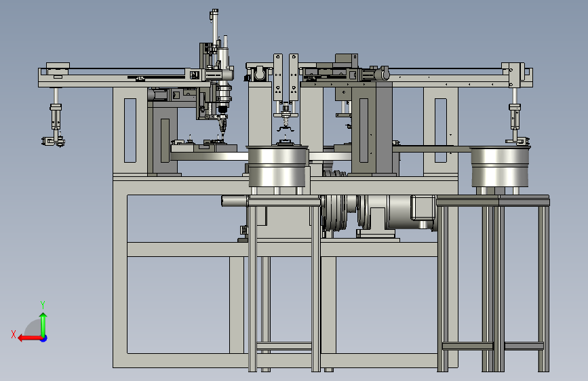Select the right-side feeder support stand
The image size is (588, 381).
(493, 283)
